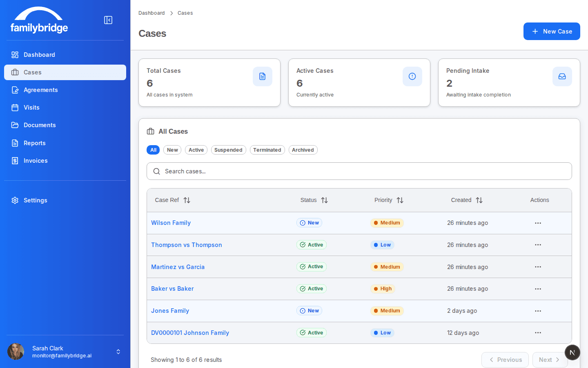Image resolution: width=588 pixels, height=368 pixels.
Task: Navigate to Dashboard via breadcrumb
Action: coord(151,13)
